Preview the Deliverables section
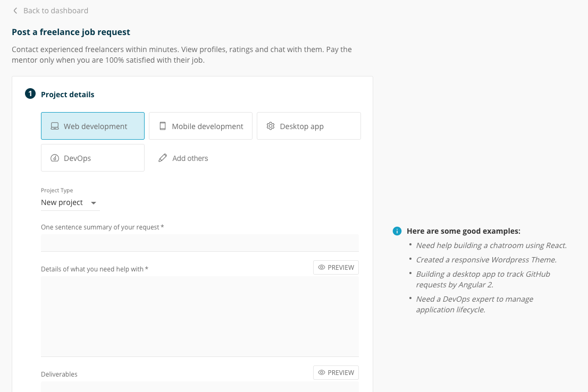The width and height of the screenshot is (588, 392). click(335, 372)
